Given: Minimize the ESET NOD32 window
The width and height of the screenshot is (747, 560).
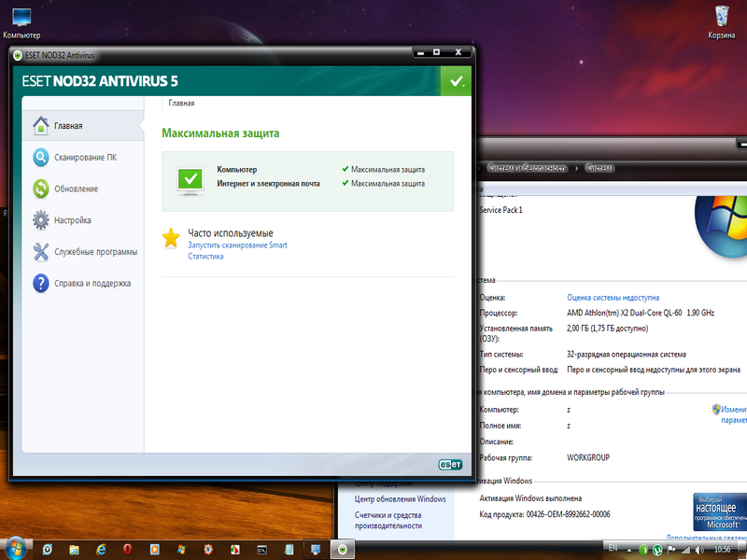Looking at the screenshot, I should point(421,52).
